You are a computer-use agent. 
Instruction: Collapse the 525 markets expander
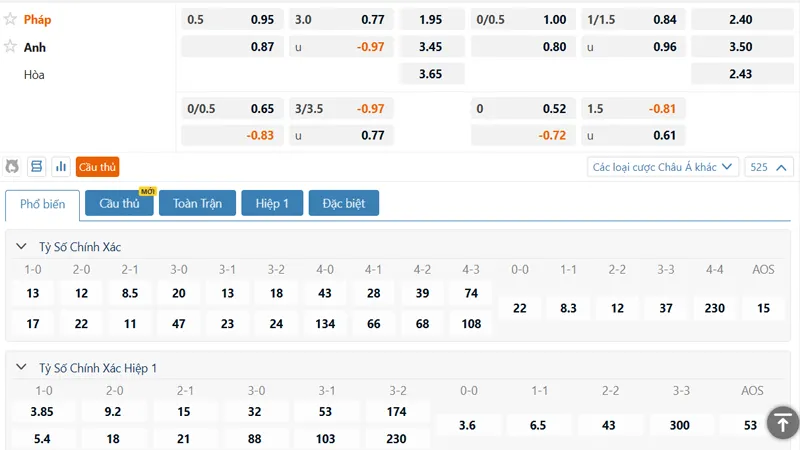[769, 167]
